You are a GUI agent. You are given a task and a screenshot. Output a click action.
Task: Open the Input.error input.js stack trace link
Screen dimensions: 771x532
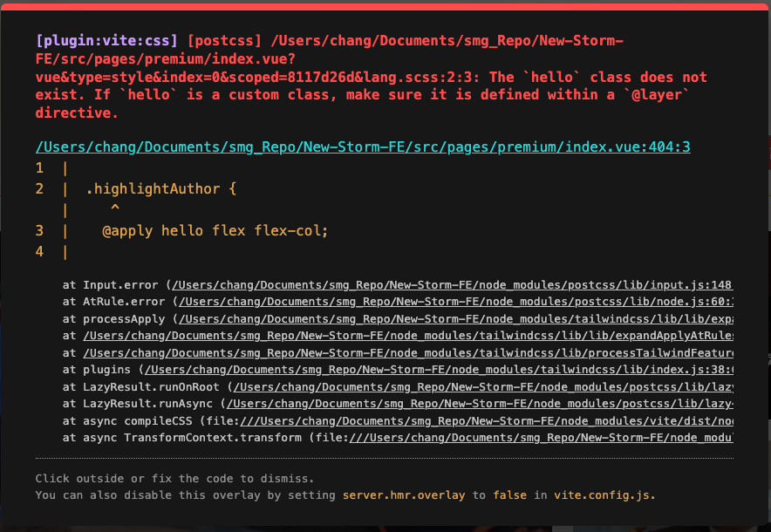pyautogui.click(x=454, y=285)
